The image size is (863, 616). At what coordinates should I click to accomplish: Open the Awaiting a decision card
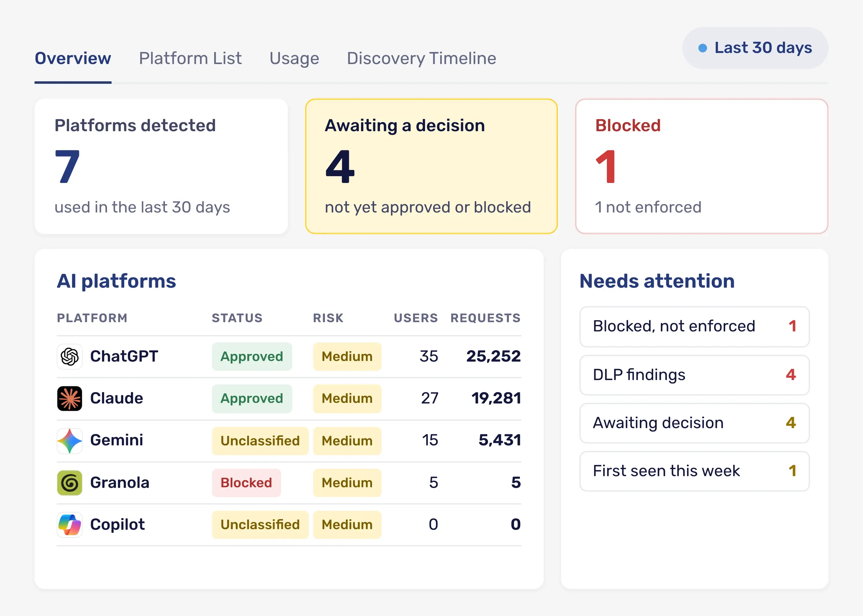click(431, 166)
